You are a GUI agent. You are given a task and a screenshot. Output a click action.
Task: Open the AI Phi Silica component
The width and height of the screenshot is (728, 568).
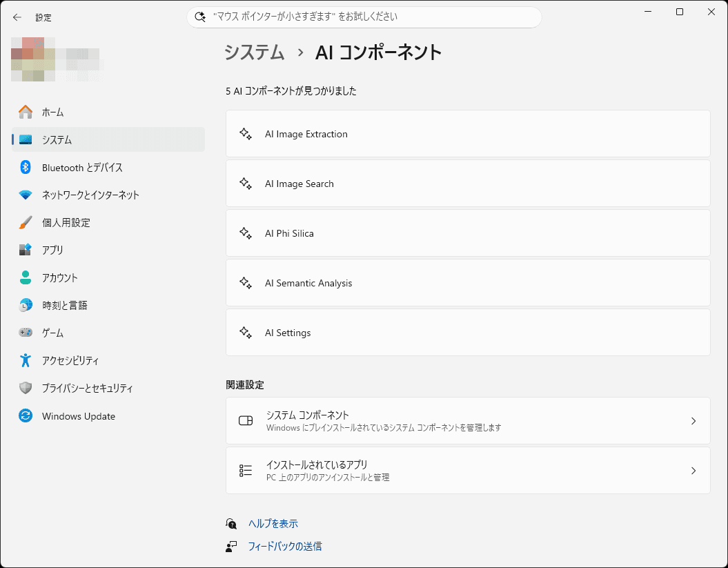468,233
